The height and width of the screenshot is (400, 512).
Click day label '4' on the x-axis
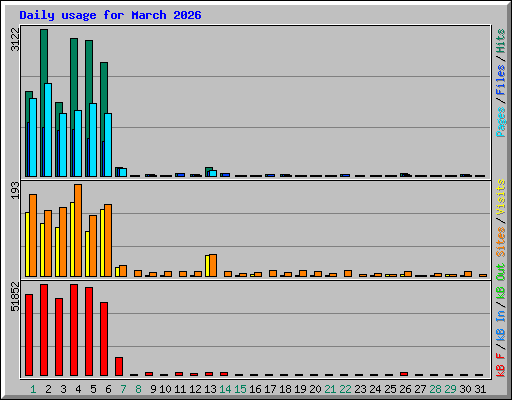pos(78,389)
